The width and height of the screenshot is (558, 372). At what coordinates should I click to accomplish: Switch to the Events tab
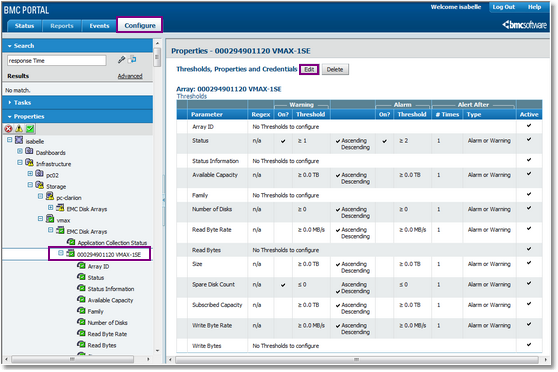[99, 26]
